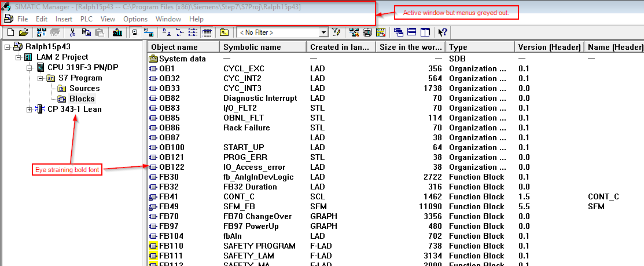Copy selection using the toolbar Copy icon
The width and height of the screenshot is (644, 266).
coord(86,32)
